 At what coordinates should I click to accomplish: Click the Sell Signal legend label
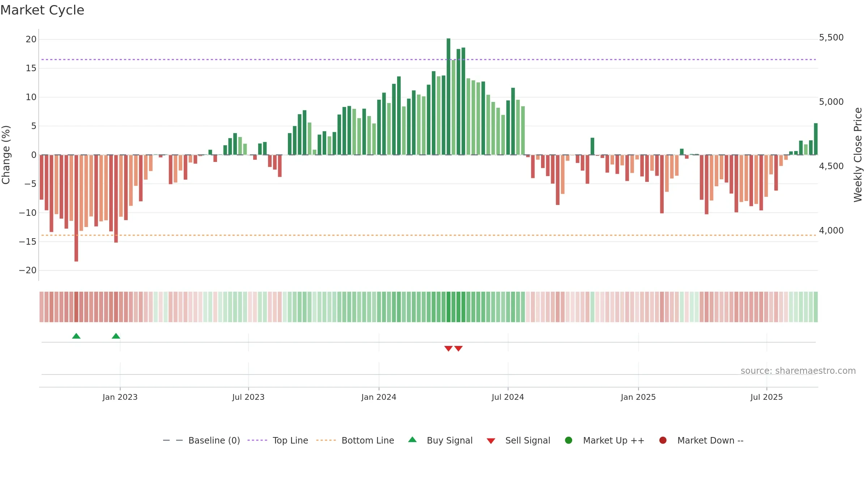tap(528, 440)
